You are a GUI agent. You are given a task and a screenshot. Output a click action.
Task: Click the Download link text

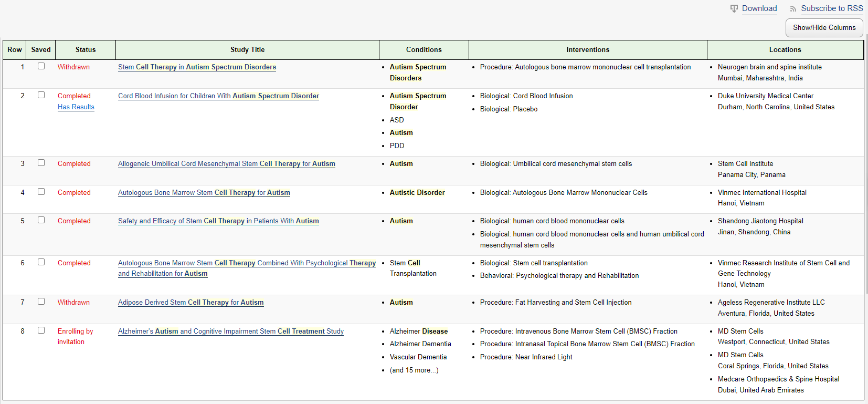759,8
